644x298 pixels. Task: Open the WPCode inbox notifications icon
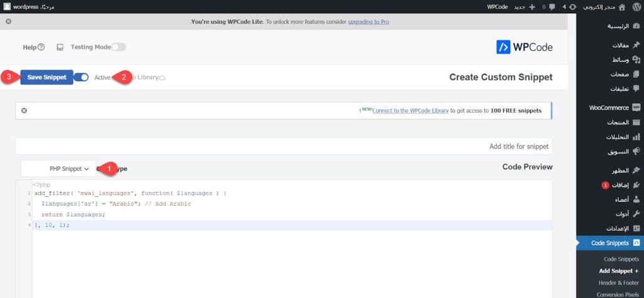coord(60,47)
